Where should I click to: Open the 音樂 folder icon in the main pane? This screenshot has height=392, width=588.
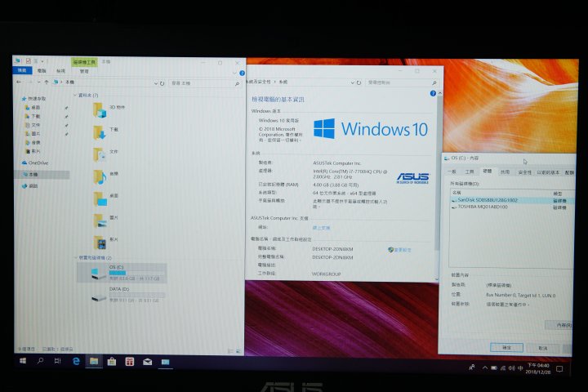pos(100,176)
